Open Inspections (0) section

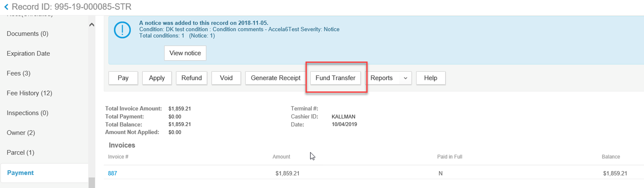pyautogui.click(x=27, y=113)
